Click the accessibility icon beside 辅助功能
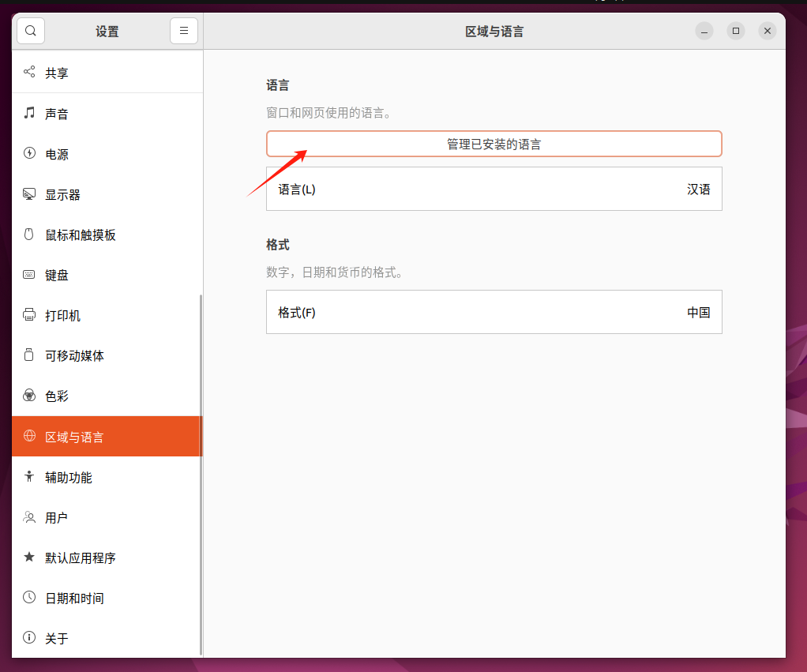Screen dimensions: 807x672 click(x=29, y=477)
